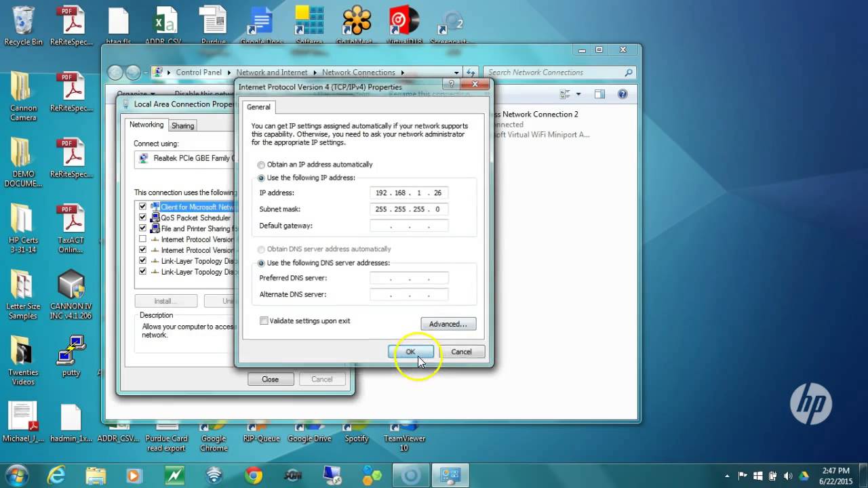
Task: Click the volume speaker tray icon
Action: (x=789, y=476)
